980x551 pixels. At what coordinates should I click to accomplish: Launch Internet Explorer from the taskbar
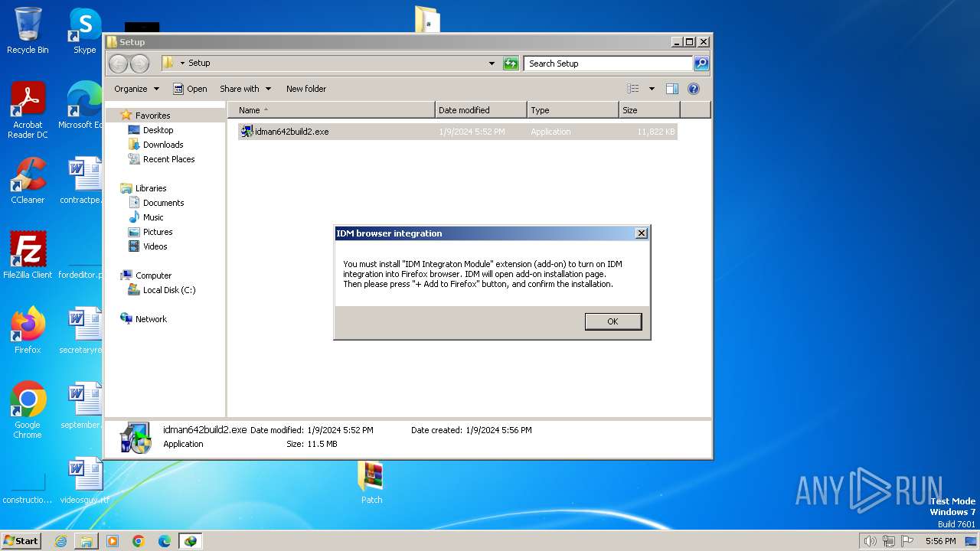click(60, 541)
